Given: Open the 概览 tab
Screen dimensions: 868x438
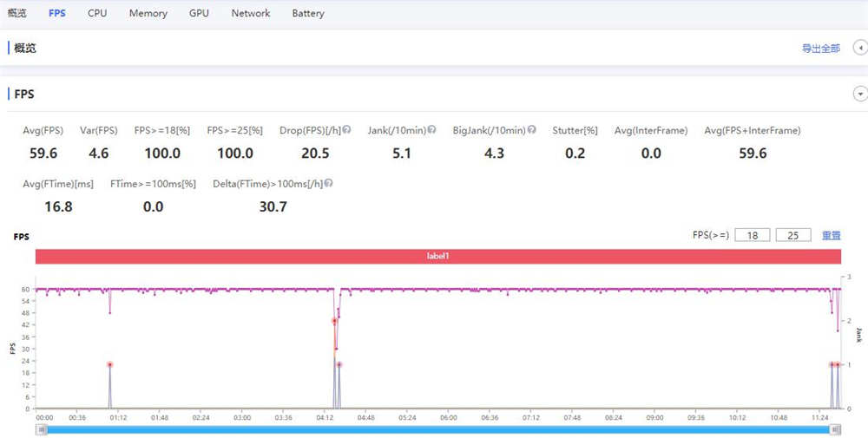Looking at the screenshot, I should [x=17, y=13].
